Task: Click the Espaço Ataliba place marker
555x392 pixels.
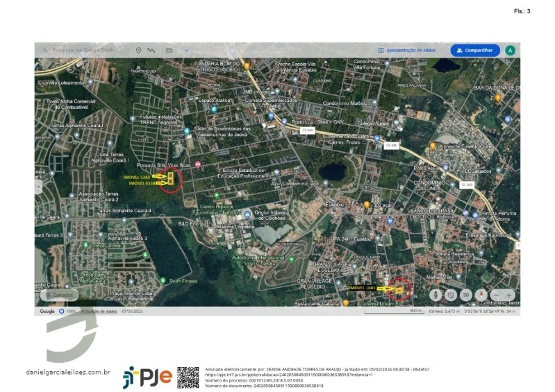Action: [x=214, y=109]
